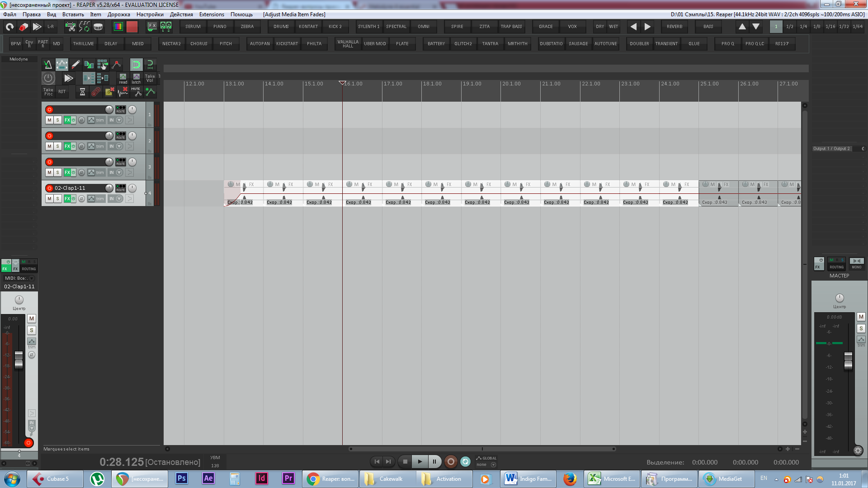This screenshot has height=488, width=868.
Task: Mute the 02-Clap1-11 track
Action: pyautogui.click(x=50, y=199)
